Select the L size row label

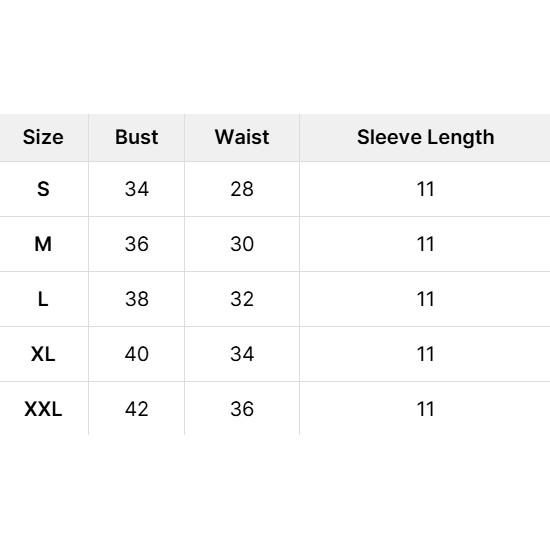(43, 299)
